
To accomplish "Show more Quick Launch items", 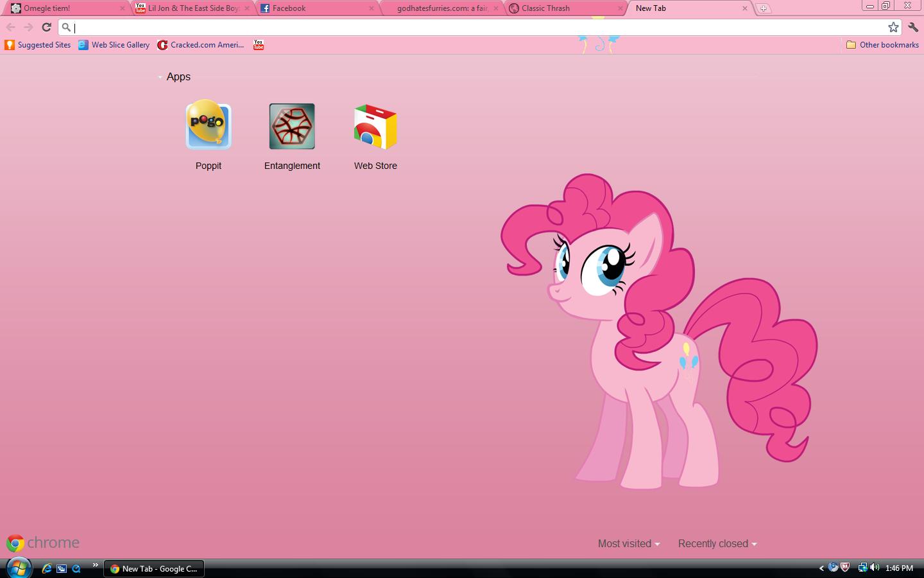I will click(95, 565).
